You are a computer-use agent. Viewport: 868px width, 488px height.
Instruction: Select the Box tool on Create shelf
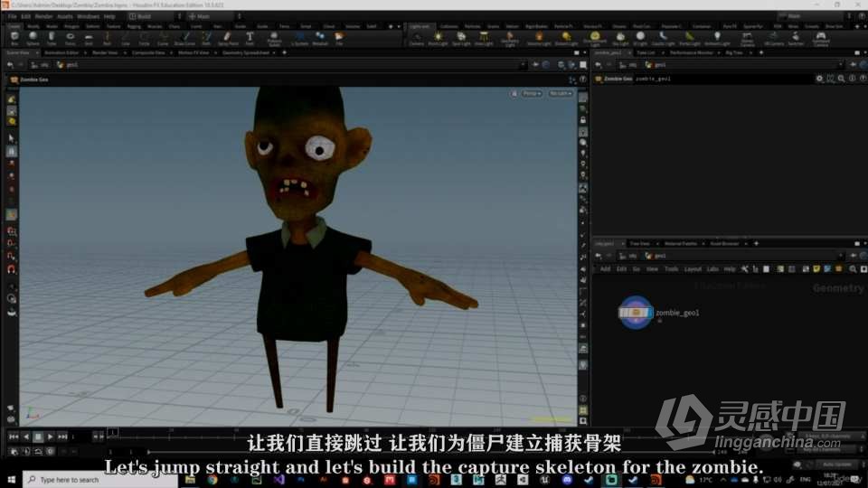click(x=14, y=38)
